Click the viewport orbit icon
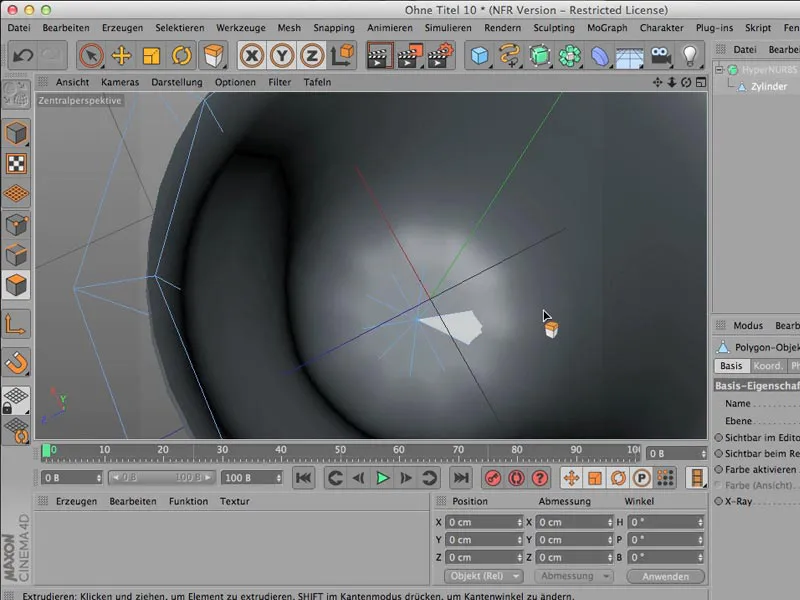 686,82
